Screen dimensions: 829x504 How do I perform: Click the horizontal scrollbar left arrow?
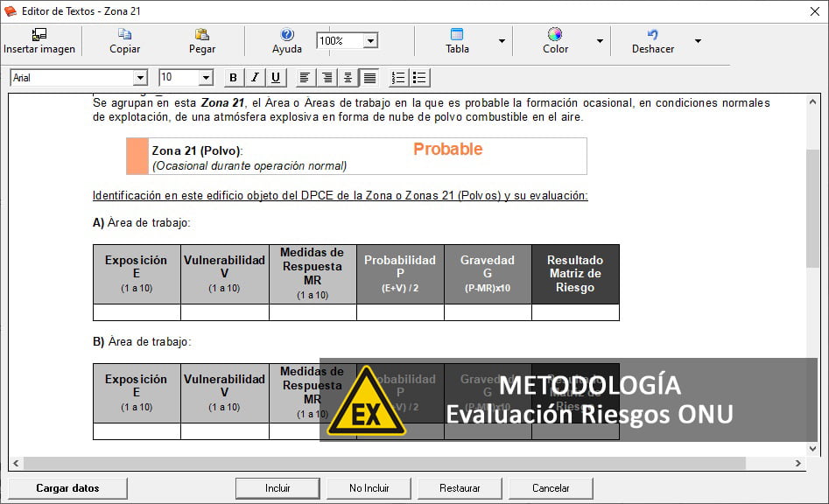coord(16,464)
